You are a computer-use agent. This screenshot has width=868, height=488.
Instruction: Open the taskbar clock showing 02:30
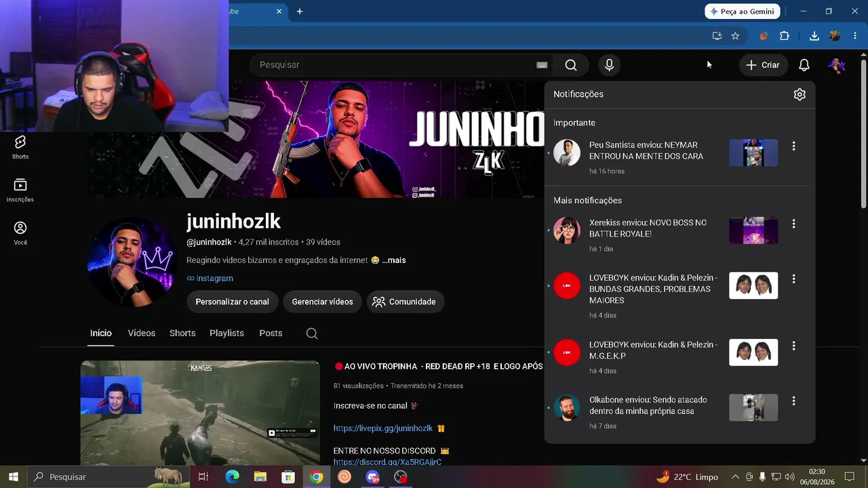[817, 477]
